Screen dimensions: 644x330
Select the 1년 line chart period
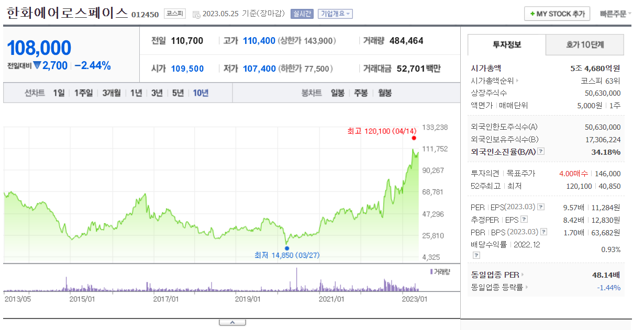point(136,93)
